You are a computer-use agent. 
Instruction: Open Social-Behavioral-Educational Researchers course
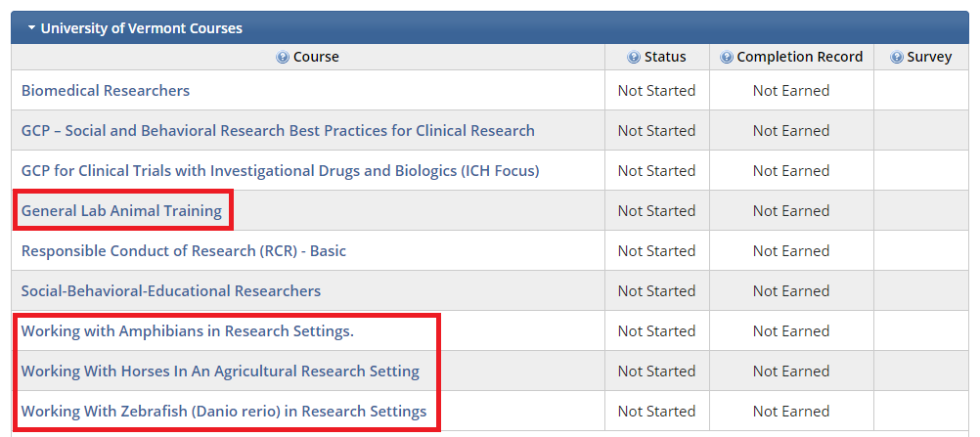click(x=171, y=290)
